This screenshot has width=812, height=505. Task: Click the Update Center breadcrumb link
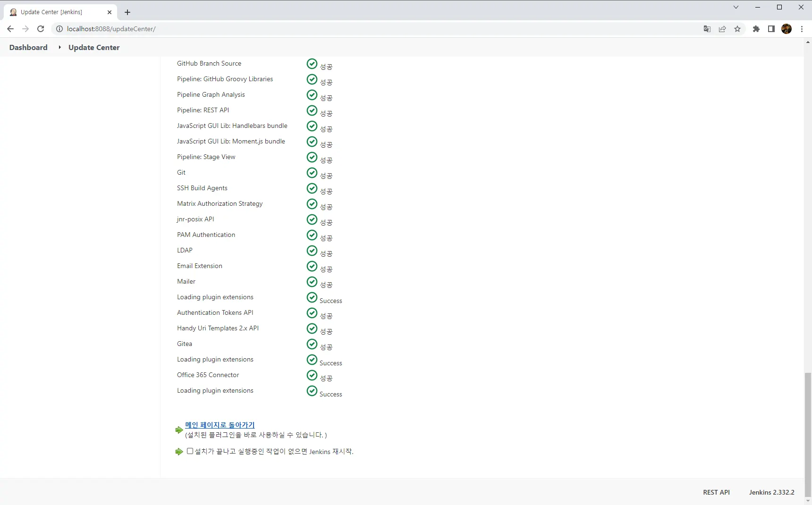click(94, 47)
